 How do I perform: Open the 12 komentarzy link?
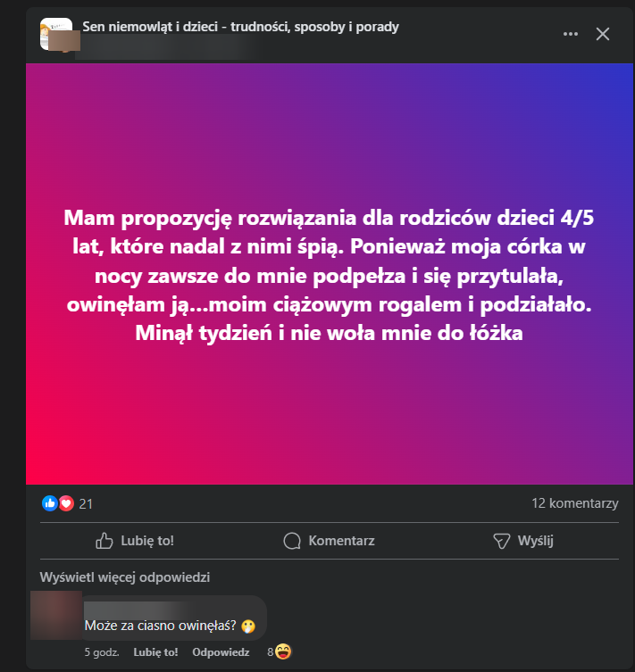tap(575, 503)
